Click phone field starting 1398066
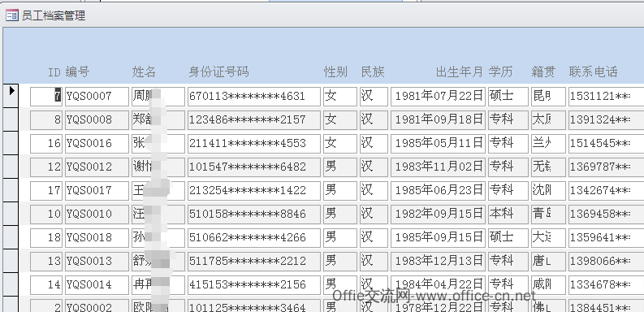This screenshot has width=644, height=312. click(606, 261)
